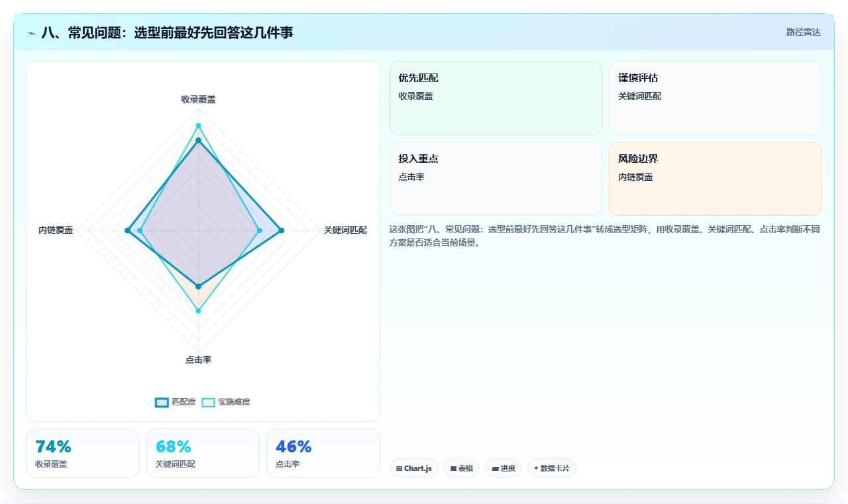Click the Chart.js tag

click(x=413, y=468)
